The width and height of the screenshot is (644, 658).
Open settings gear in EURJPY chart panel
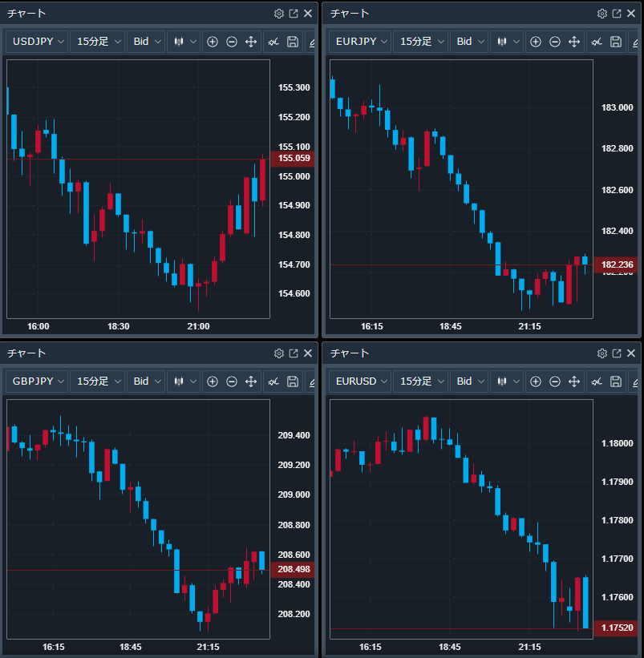point(602,14)
